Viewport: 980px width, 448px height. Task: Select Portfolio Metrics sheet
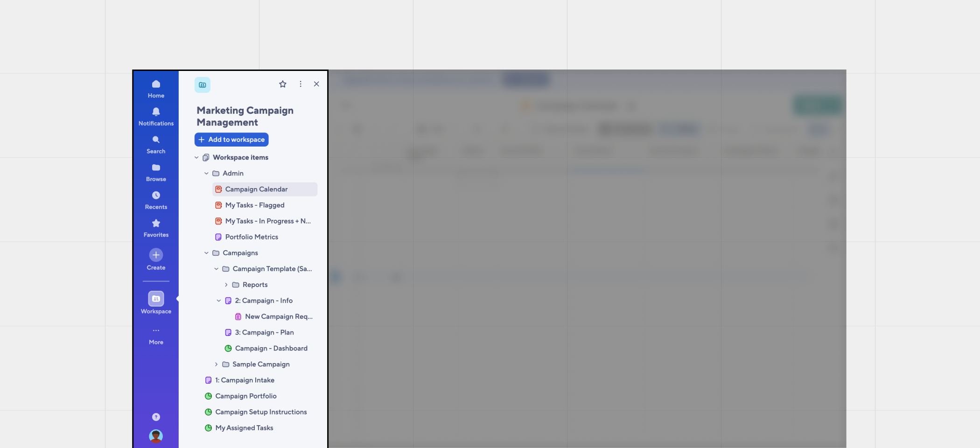pyautogui.click(x=252, y=237)
